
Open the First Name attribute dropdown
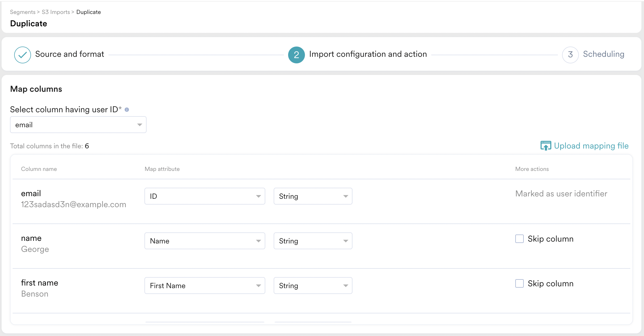(x=205, y=286)
